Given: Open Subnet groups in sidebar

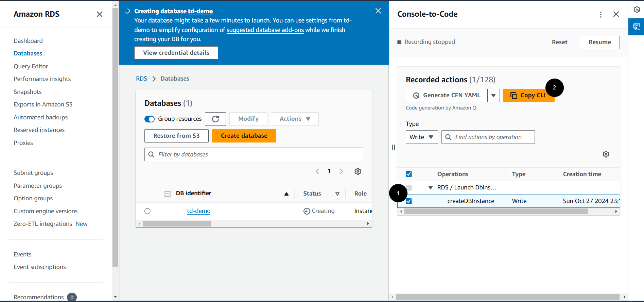Looking at the screenshot, I should (33, 173).
